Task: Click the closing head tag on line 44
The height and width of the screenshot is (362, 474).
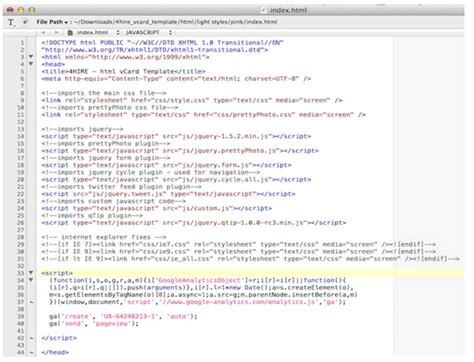Action: coord(55,352)
